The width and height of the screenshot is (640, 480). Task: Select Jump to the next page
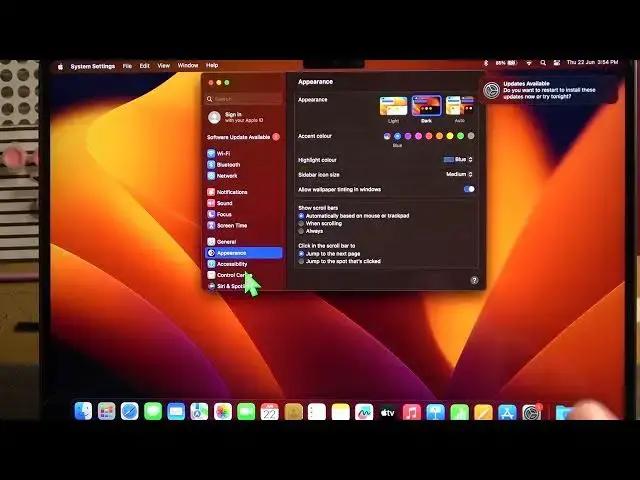tap(301, 254)
